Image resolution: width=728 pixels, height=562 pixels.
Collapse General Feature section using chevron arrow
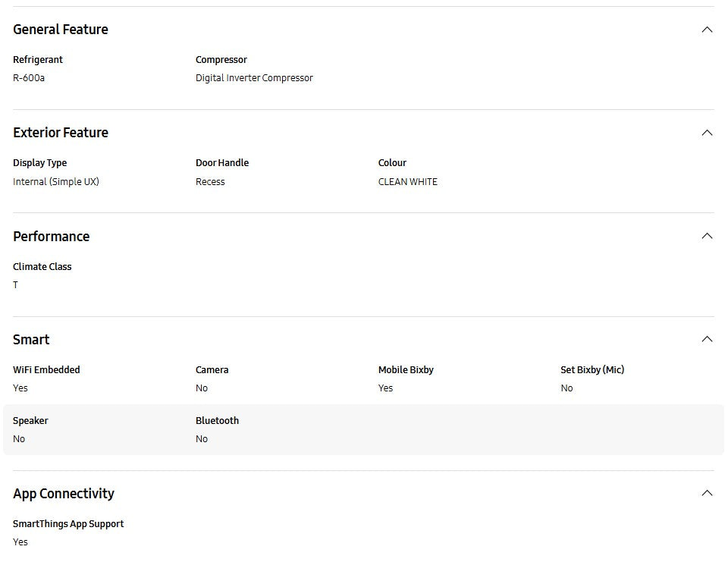point(707,30)
